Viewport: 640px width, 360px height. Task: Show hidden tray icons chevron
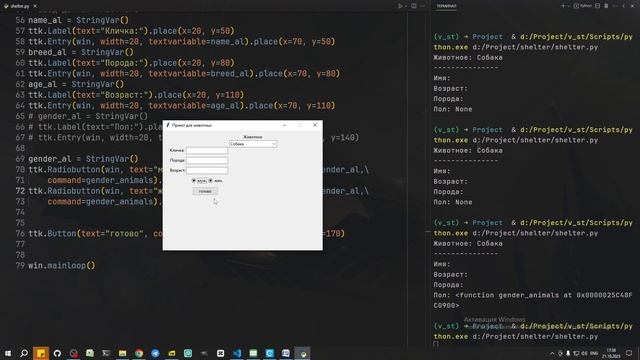[552, 353]
